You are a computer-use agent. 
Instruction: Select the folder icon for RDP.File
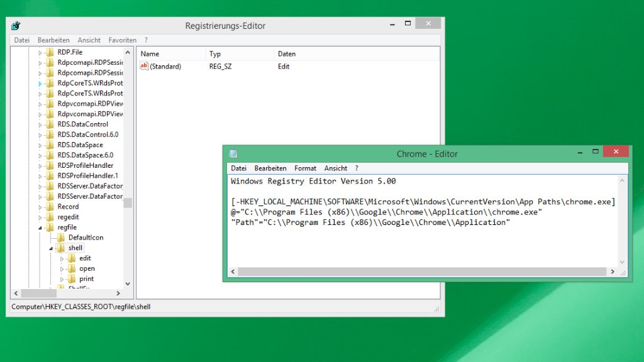[x=50, y=52]
